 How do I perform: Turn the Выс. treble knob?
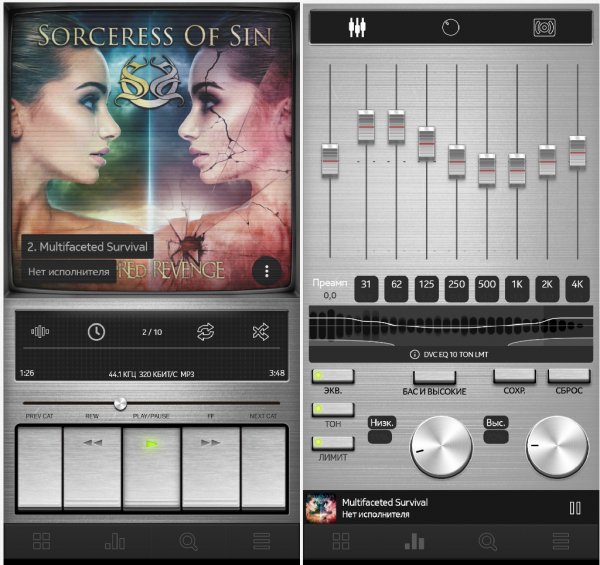557,447
